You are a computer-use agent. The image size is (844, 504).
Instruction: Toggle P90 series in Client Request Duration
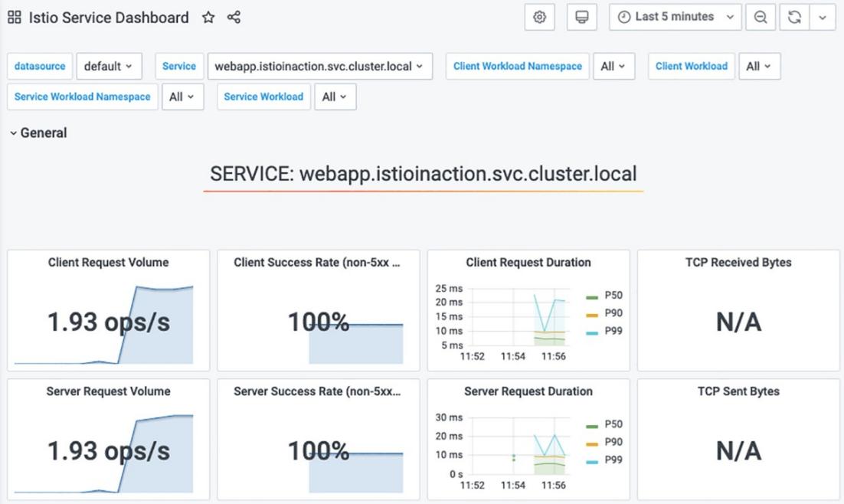click(613, 313)
